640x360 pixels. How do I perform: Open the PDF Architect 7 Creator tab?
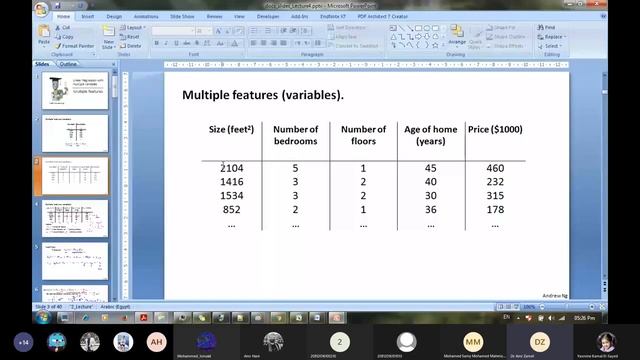point(382,16)
